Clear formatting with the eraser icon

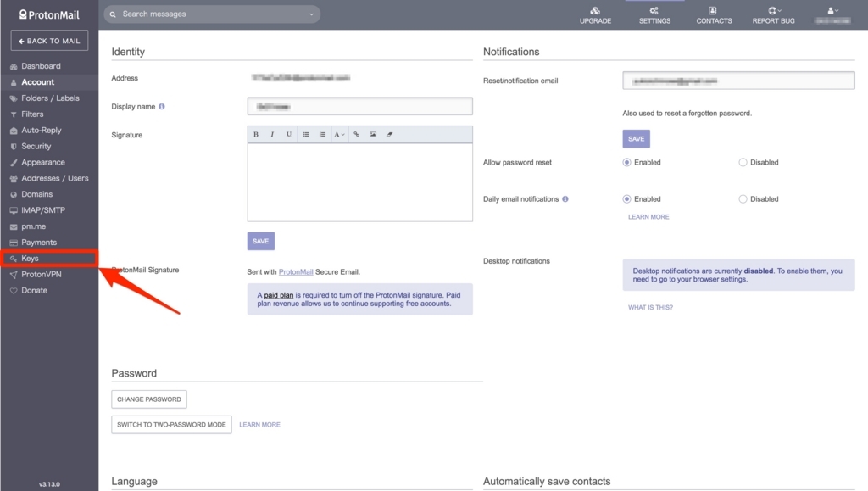[390, 135]
